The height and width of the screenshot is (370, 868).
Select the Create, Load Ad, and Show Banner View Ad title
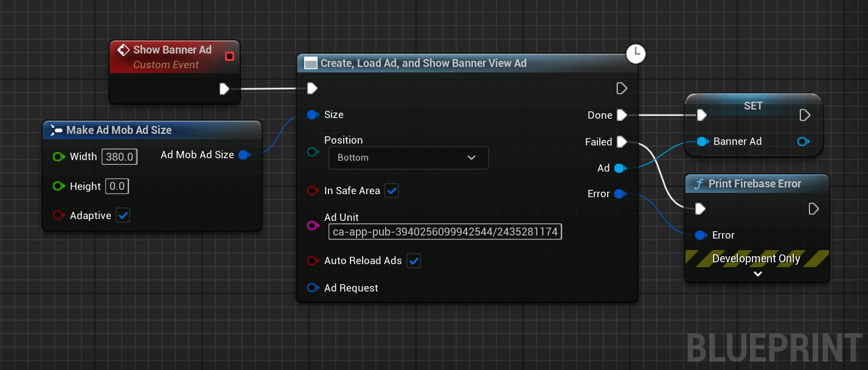click(423, 63)
